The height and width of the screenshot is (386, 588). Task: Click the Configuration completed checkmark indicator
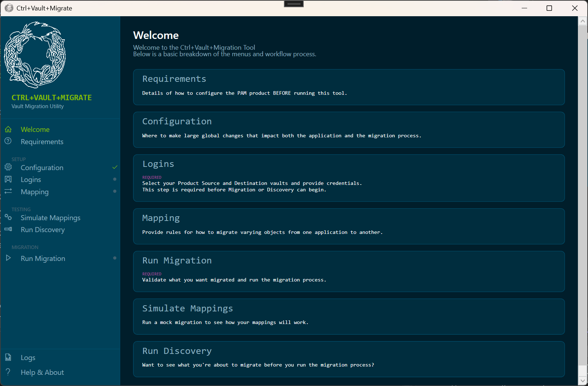click(115, 167)
